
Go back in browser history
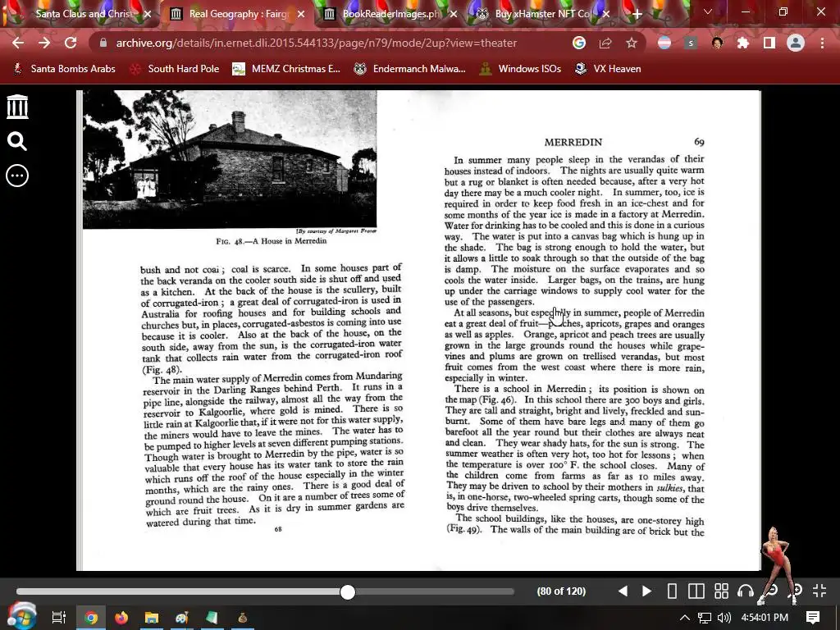18,43
